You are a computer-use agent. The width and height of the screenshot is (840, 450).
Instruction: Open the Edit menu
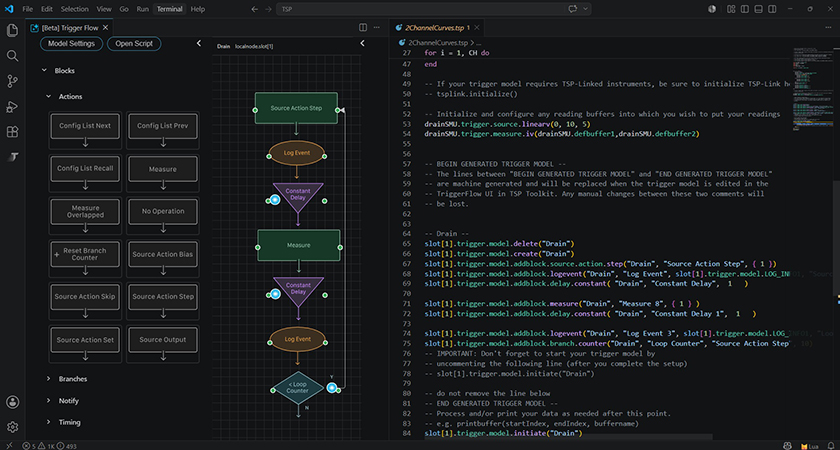47,9
